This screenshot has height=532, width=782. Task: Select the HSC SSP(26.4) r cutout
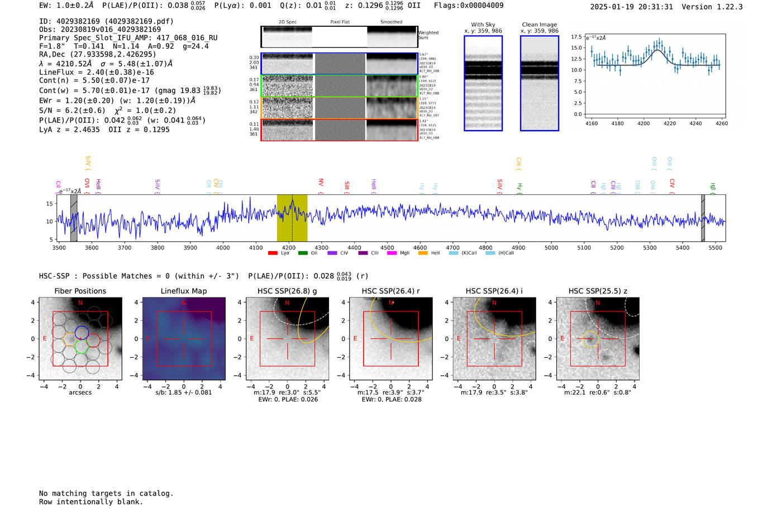[391, 339]
